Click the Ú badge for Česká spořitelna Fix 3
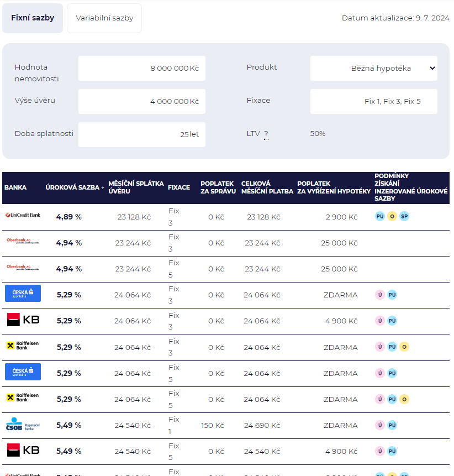454x476 pixels. [379, 295]
